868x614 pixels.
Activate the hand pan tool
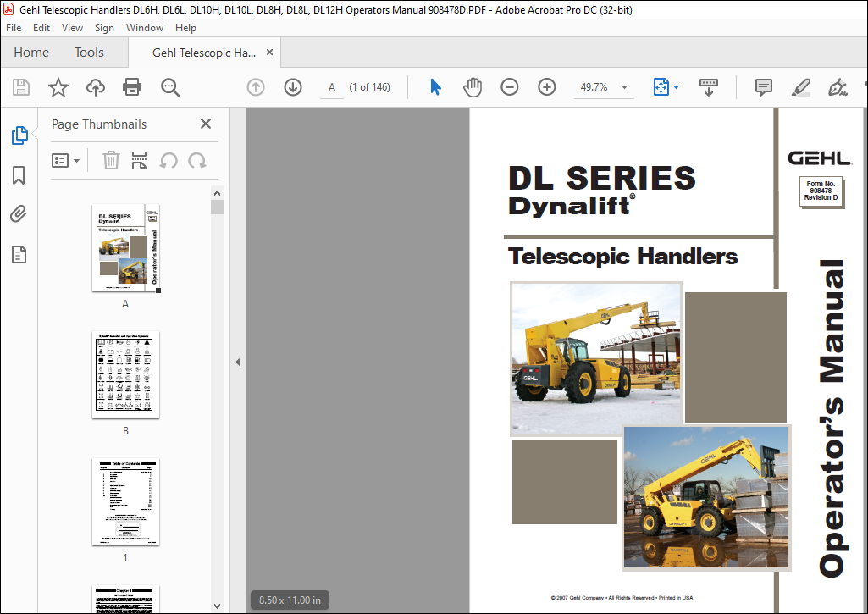[473, 87]
